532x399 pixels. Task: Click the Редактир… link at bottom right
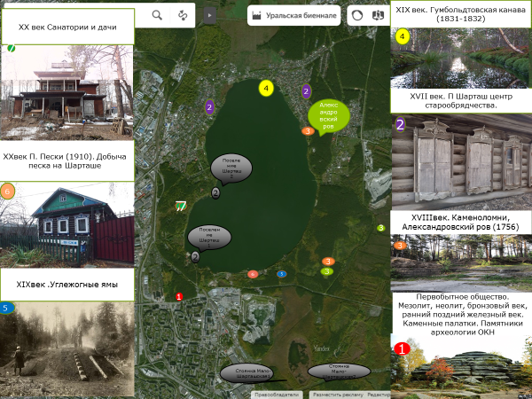point(379,395)
